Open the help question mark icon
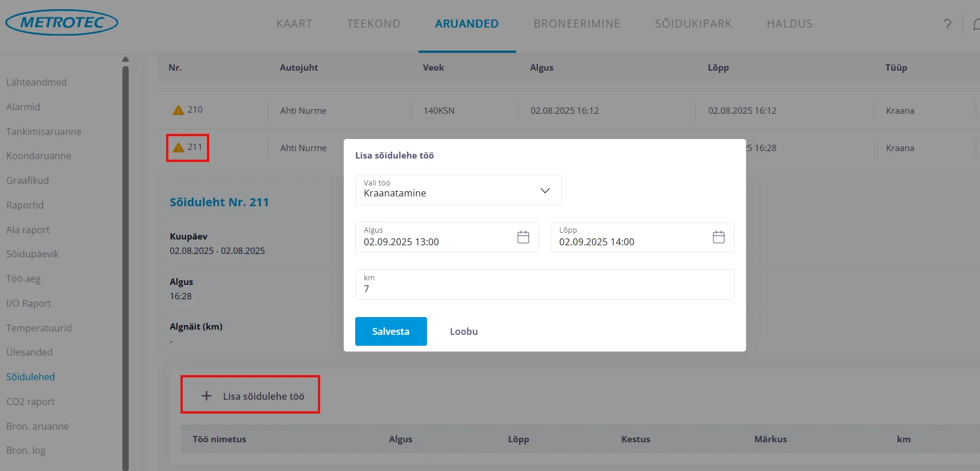This screenshot has height=471, width=980. [x=947, y=24]
